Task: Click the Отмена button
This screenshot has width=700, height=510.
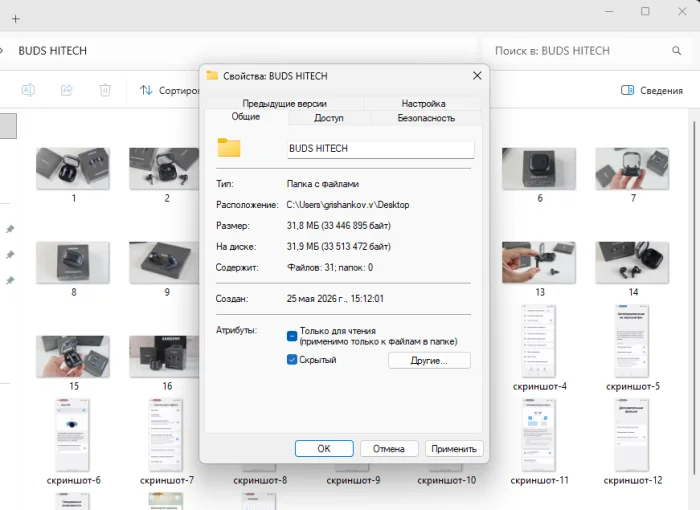Action: pos(389,449)
